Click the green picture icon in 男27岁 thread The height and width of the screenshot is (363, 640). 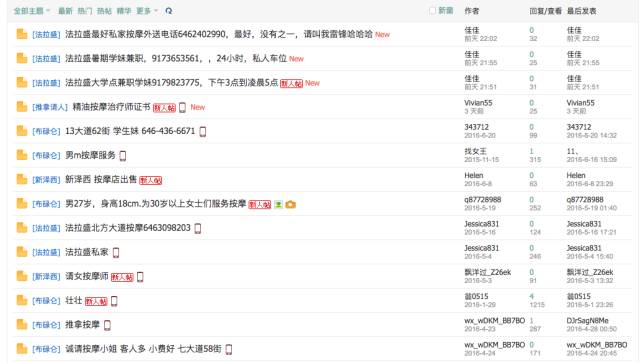pos(278,204)
